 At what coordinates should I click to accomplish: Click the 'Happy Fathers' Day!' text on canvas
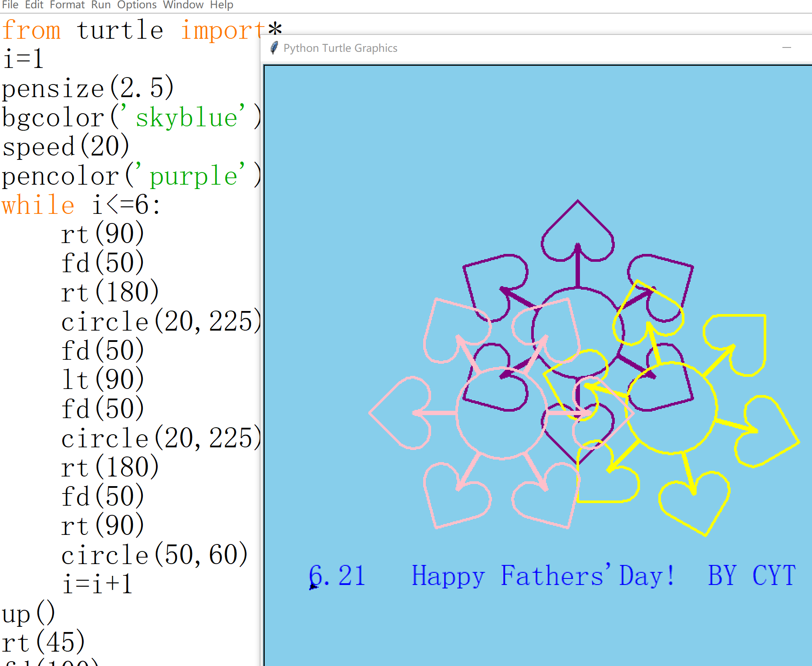[543, 576]
